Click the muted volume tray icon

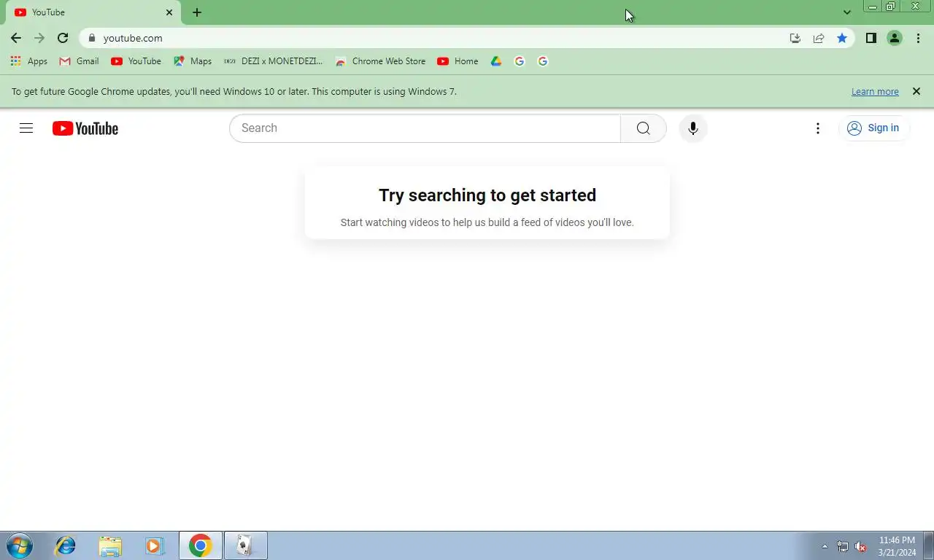(x=861, y=546)
